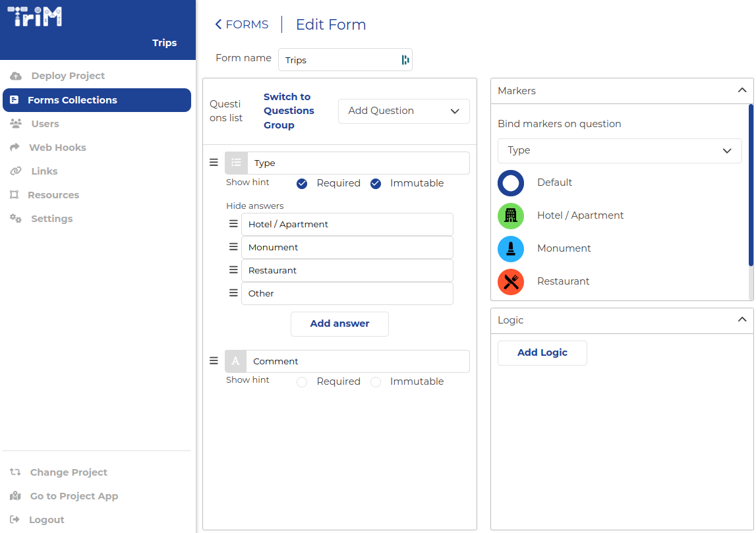The width and height of the screenshot is (756, 533).
Task: Click the Markers panel vertical scrollbar
Action: tap(751, 185)
